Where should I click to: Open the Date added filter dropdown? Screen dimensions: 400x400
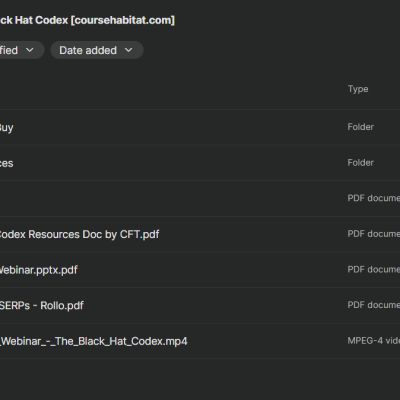pos(97,50)
